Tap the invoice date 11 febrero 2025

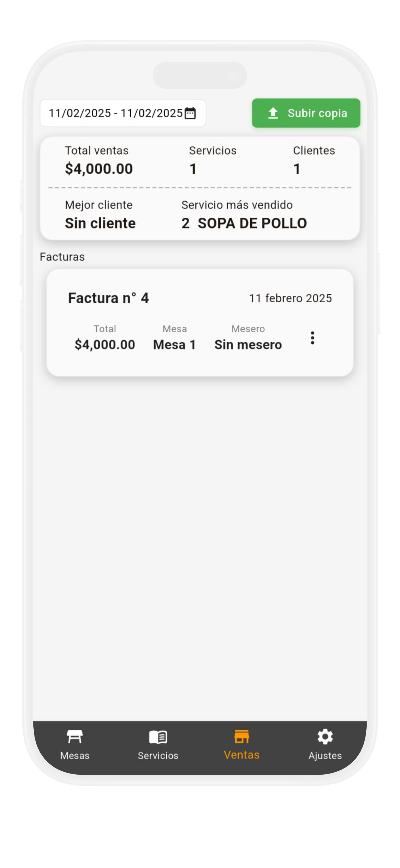290,298
